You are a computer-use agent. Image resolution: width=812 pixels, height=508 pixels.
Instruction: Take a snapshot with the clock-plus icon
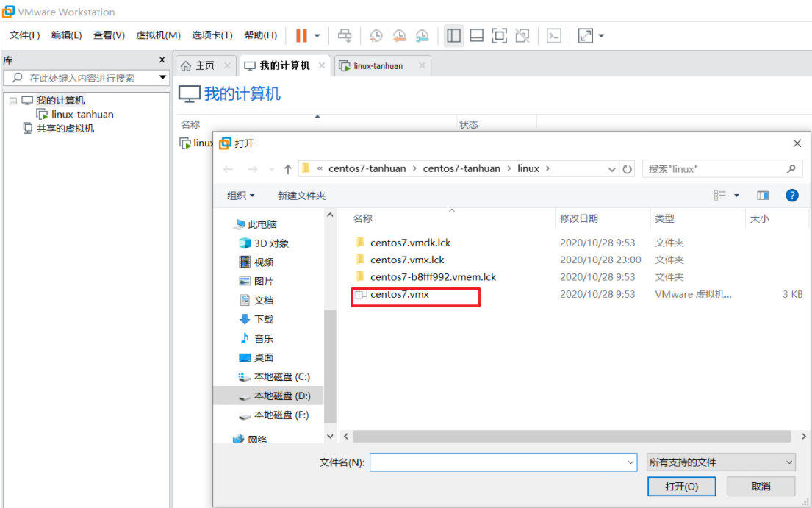tap(376, 35)
